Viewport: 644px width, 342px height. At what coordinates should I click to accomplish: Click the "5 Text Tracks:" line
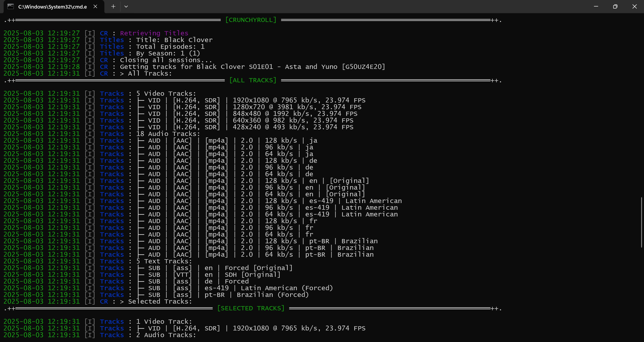[x=164, y=261]
